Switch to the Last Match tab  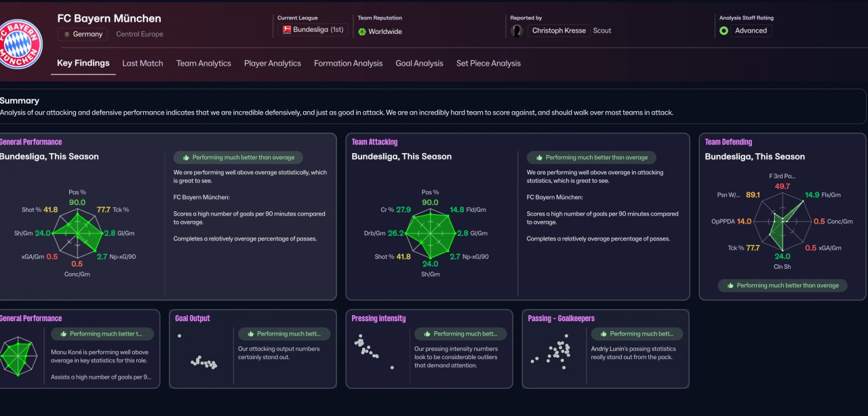[142, 63]
